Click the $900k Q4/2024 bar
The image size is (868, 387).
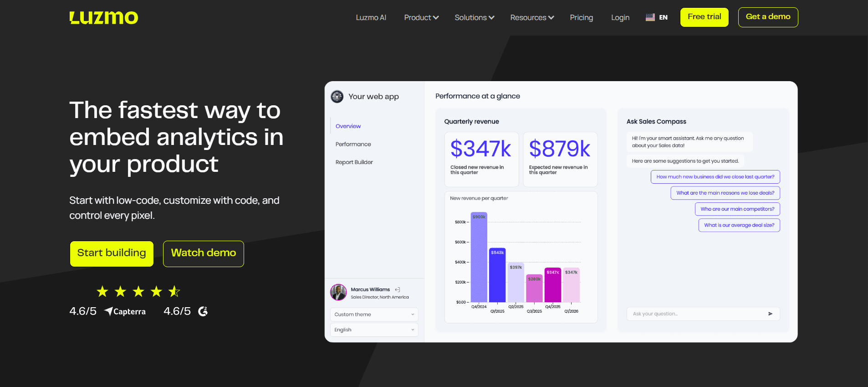[x=479, y=257]
